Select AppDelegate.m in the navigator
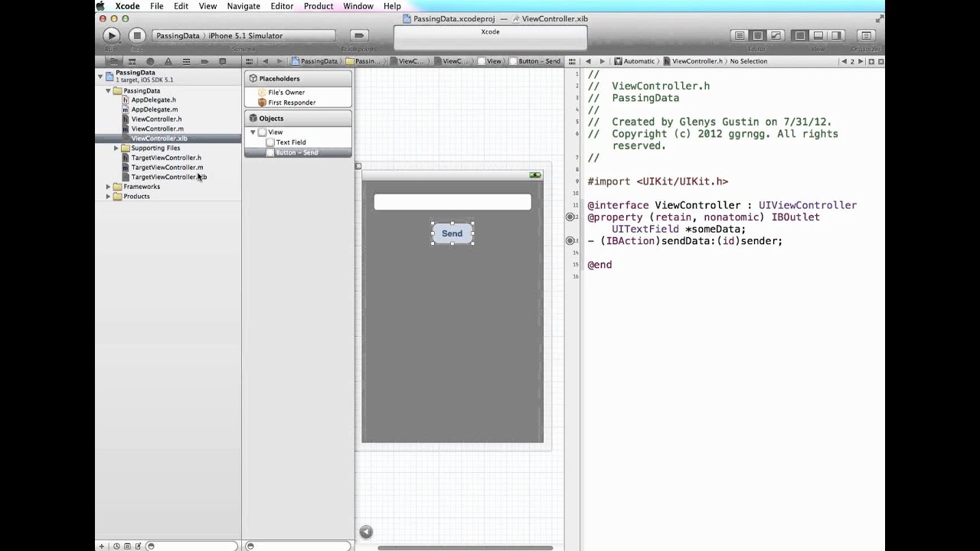This screenshot has height=551, width=980. click(154, 109)
